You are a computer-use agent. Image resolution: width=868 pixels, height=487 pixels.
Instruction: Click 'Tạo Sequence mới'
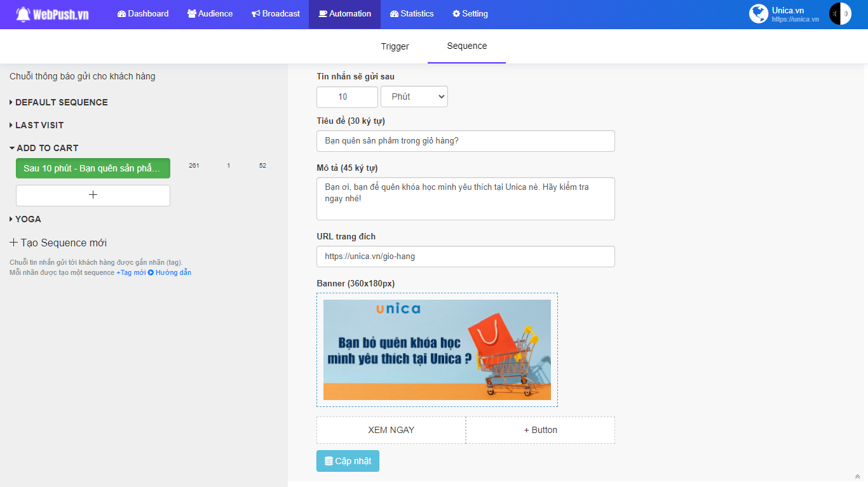pyautogui.click(x=58, y=243)
